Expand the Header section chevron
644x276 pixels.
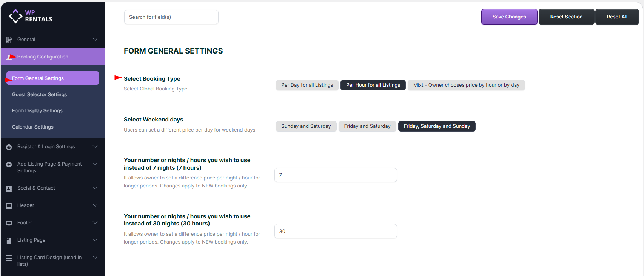tap(95, 205)
